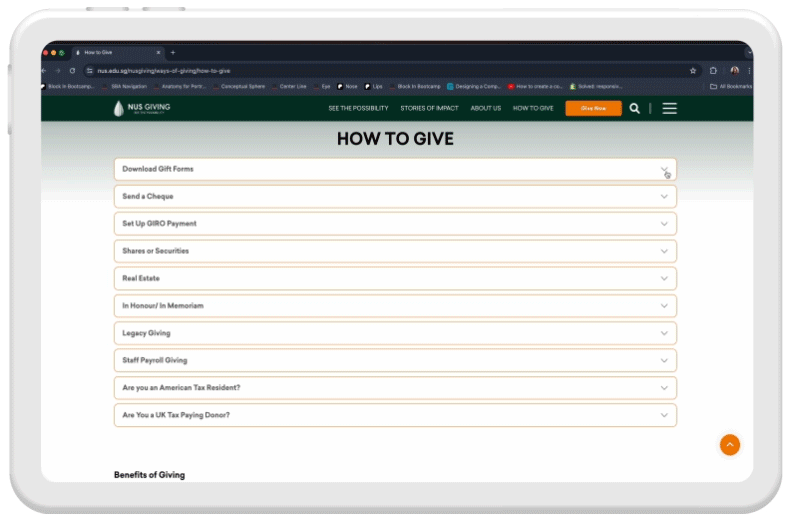Open the SBA Navigation bookmark
Image resolution: width=790 pixels, height=522 pixels.
tap(125, 87)
